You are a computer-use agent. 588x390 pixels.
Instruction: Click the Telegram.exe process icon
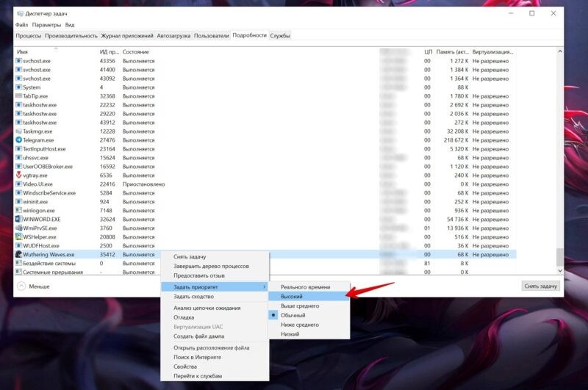[18, 140]
